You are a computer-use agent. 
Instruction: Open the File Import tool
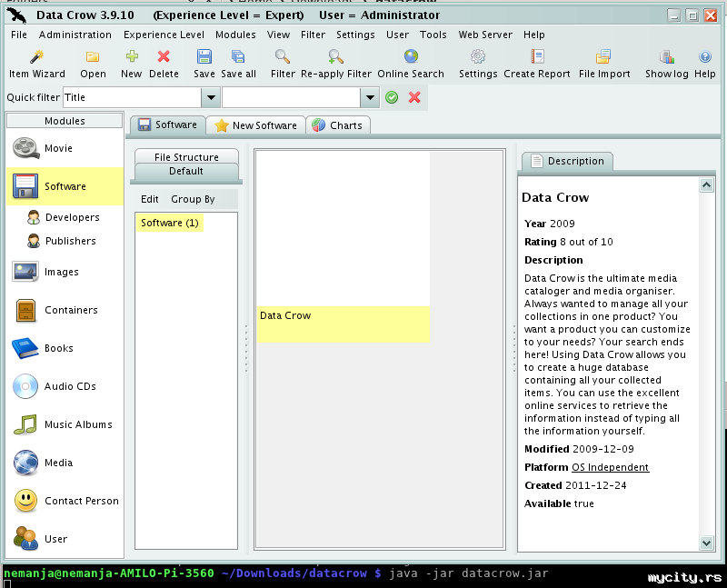(603, 64)
